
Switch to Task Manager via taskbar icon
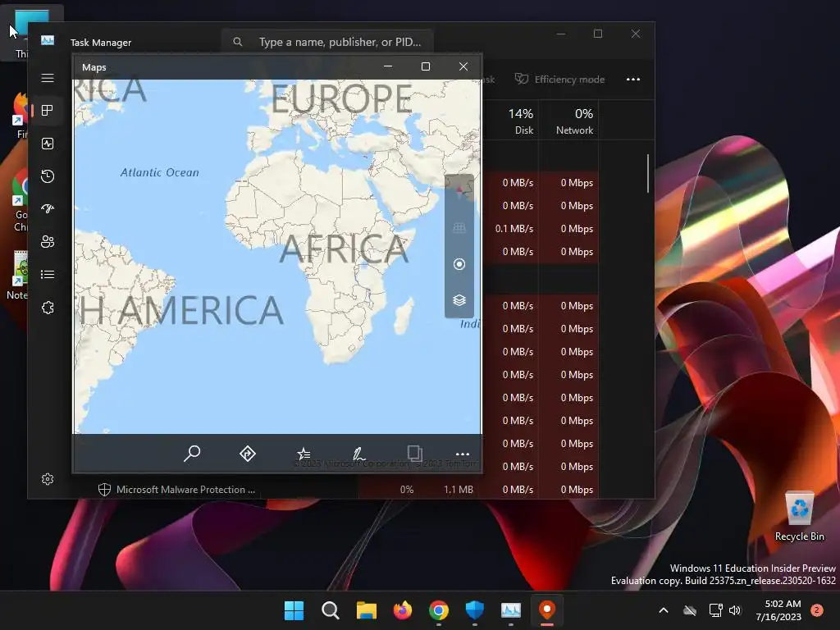click(510, 610)
